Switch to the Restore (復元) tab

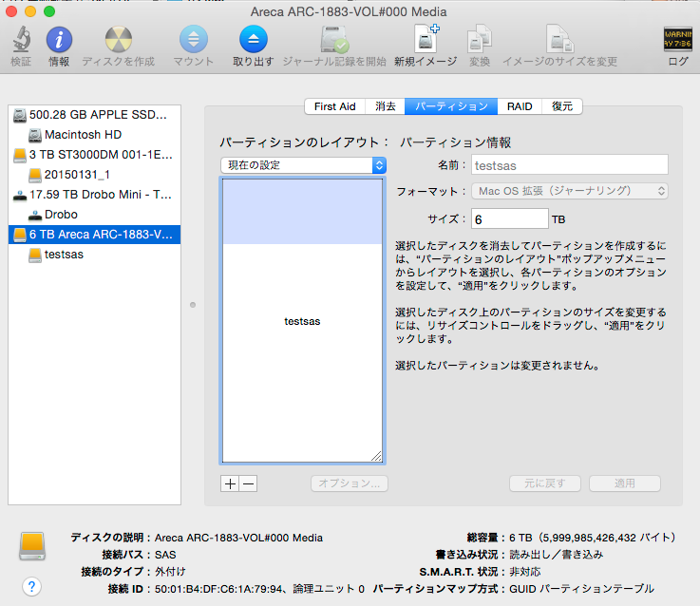point(562,106)
